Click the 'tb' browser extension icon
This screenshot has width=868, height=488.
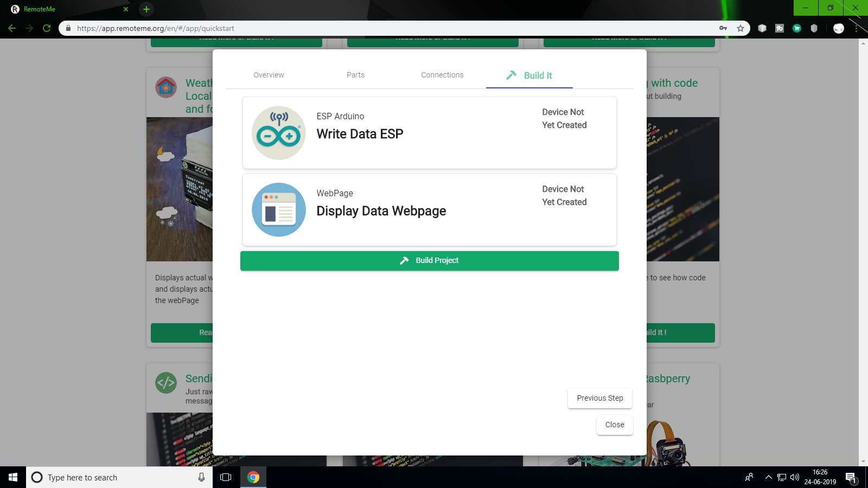(780, 28)
